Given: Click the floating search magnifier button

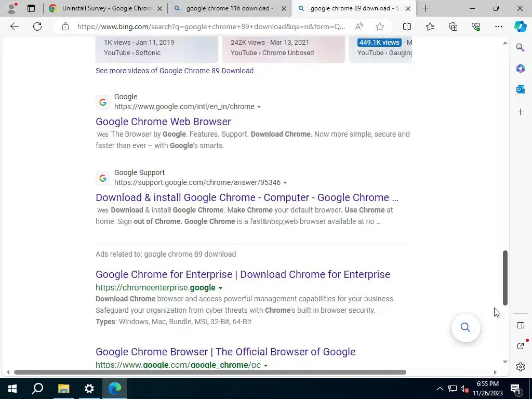Looking at the screenshot, I should tap(465, 327).
